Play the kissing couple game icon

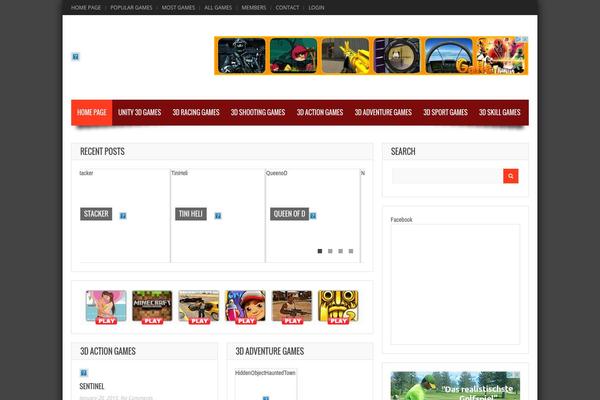[x=106, y=307]
